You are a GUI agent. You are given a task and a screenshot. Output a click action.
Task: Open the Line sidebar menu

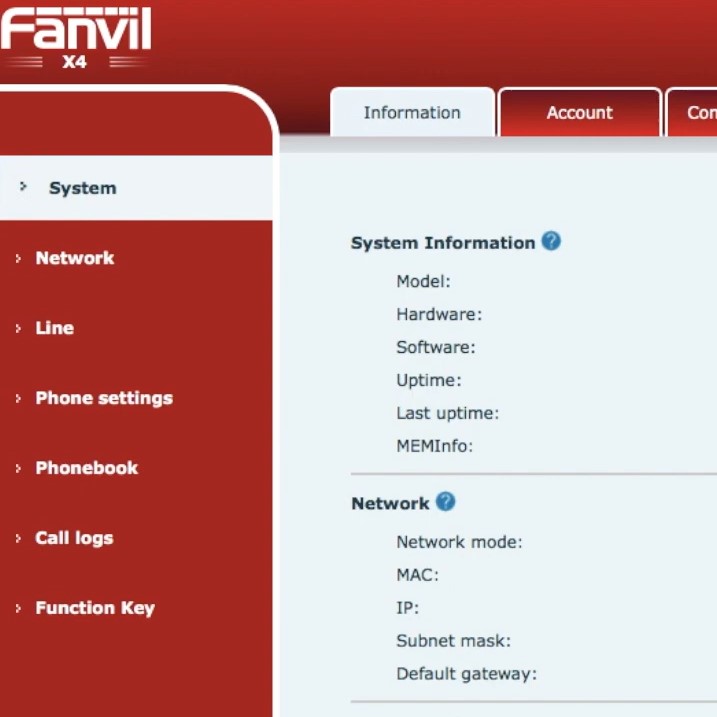[54, 328]
